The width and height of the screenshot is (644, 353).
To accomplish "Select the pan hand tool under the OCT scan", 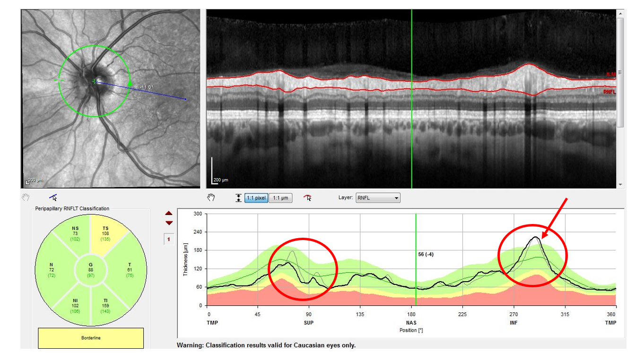I will 211,198.
